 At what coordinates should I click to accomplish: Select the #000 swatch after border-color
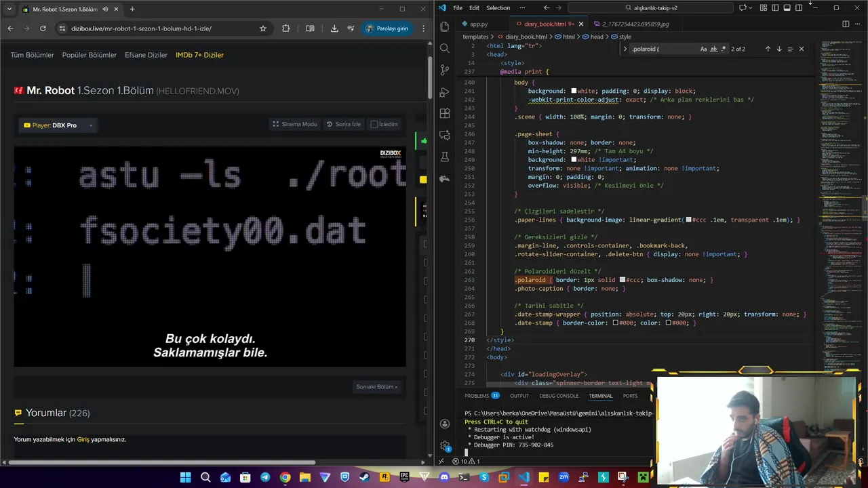pyautogui.click(x=616, y=323)
